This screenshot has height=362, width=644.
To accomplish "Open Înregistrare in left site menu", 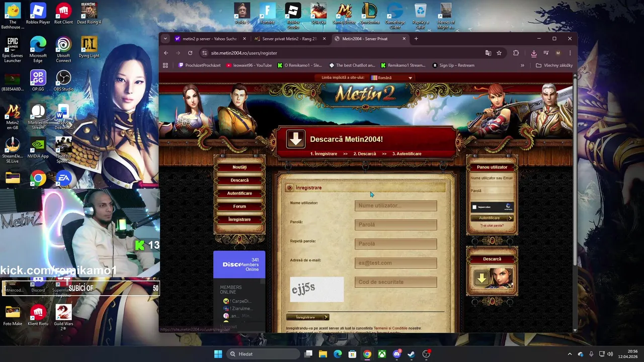I will [239, 219].
